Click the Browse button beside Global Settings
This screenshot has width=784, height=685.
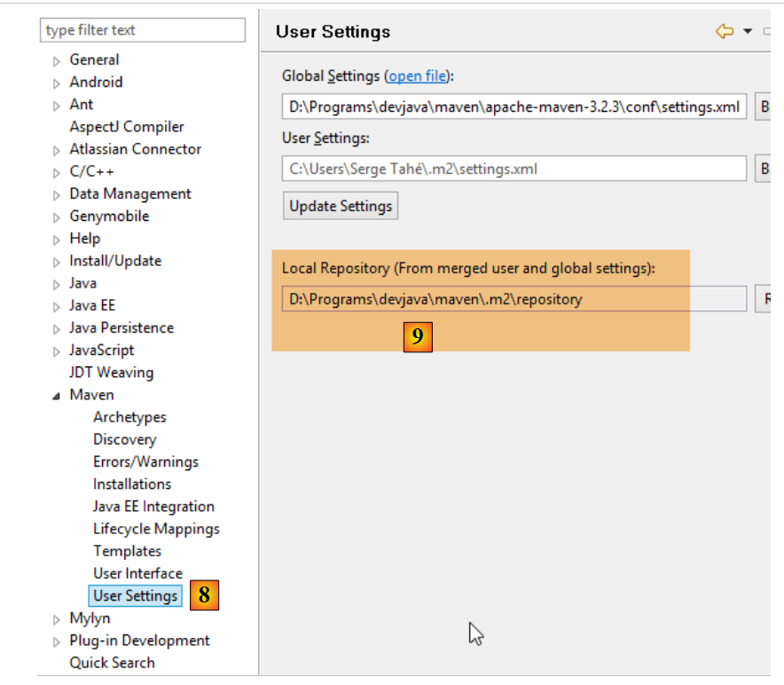click(x=764, y=106)
